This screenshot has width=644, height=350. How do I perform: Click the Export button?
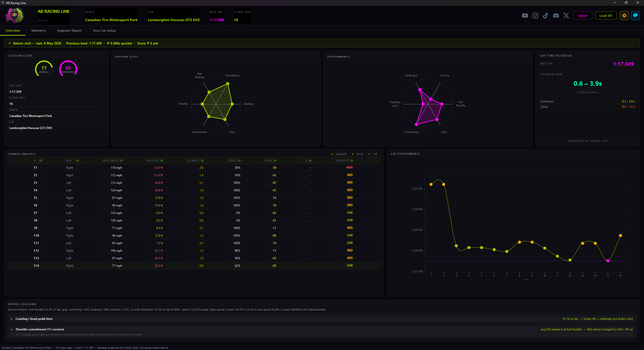583,16
